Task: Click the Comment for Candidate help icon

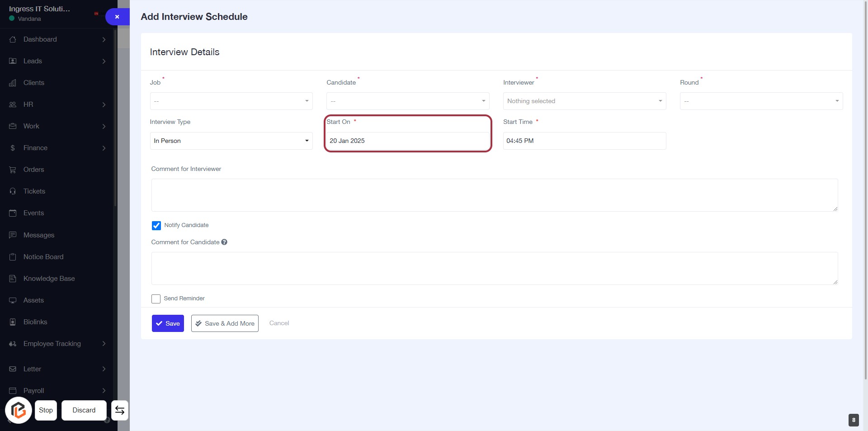Action: click(224, 242)
